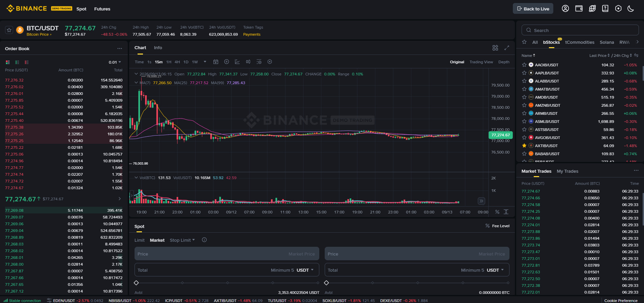Click the percent scale icon below chart
Viewport: 644px width, 303px height.
(497, 212)
